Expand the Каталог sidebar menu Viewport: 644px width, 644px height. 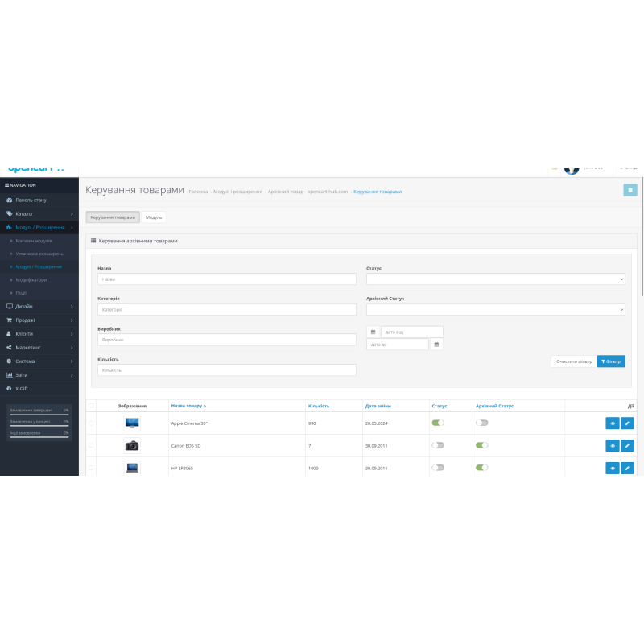coord(39,213)
